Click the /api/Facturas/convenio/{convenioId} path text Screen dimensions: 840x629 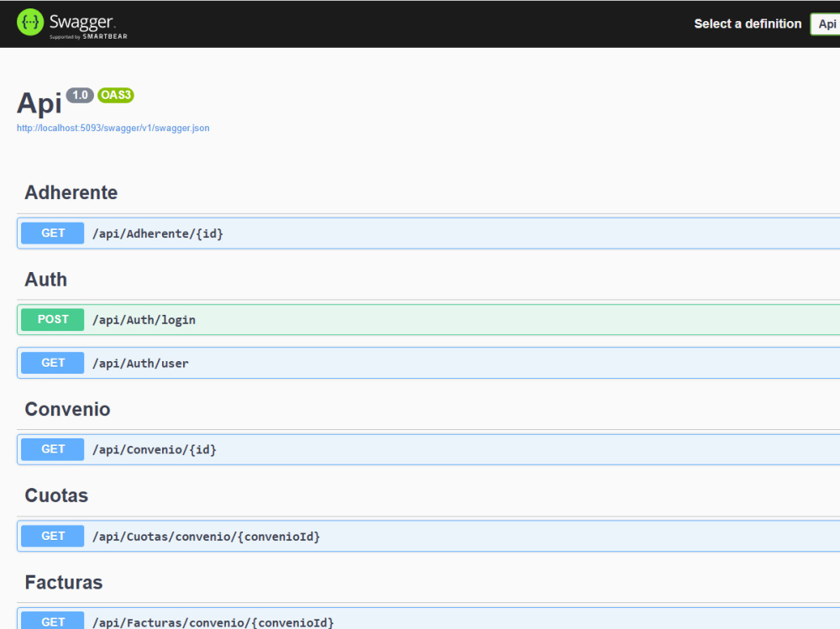pos(213,622)
